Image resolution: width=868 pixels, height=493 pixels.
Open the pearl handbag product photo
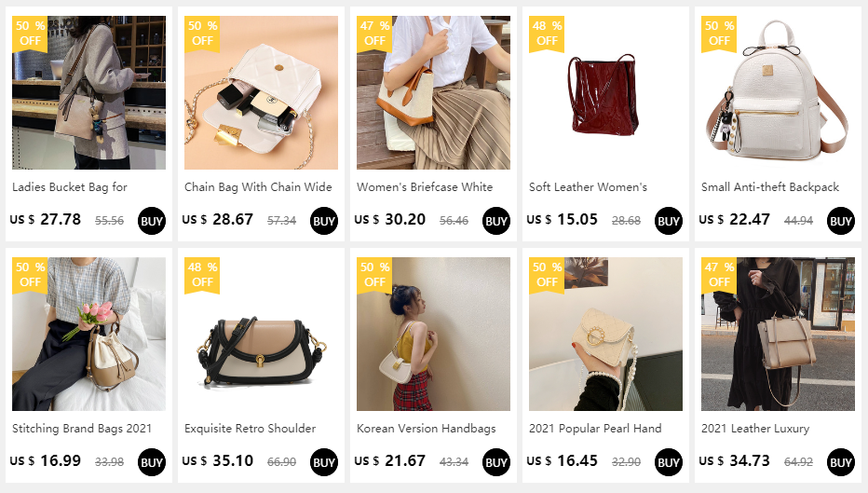(605, 334)
